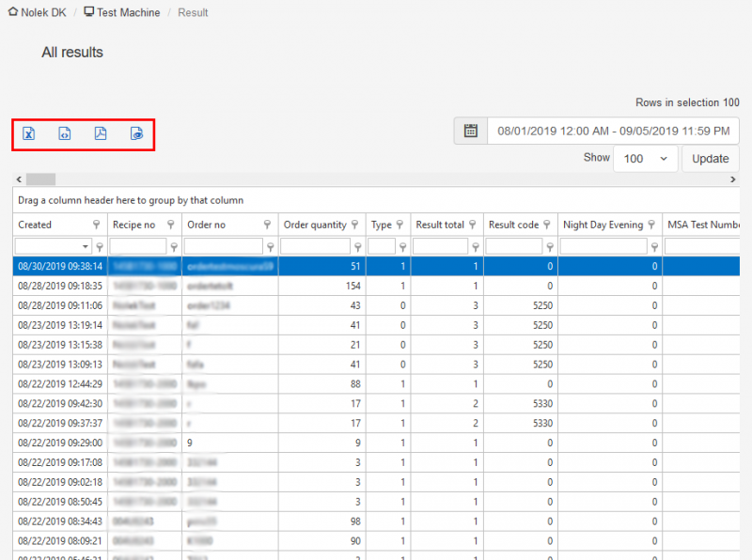
Task: Open the file preview eye icon
Action: 136,133
